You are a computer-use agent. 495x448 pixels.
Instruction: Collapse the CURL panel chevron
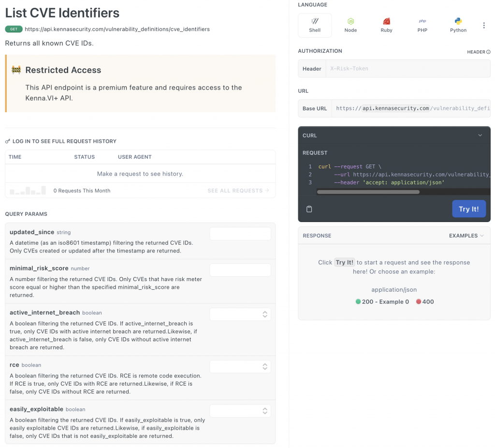tap(480, 135)
